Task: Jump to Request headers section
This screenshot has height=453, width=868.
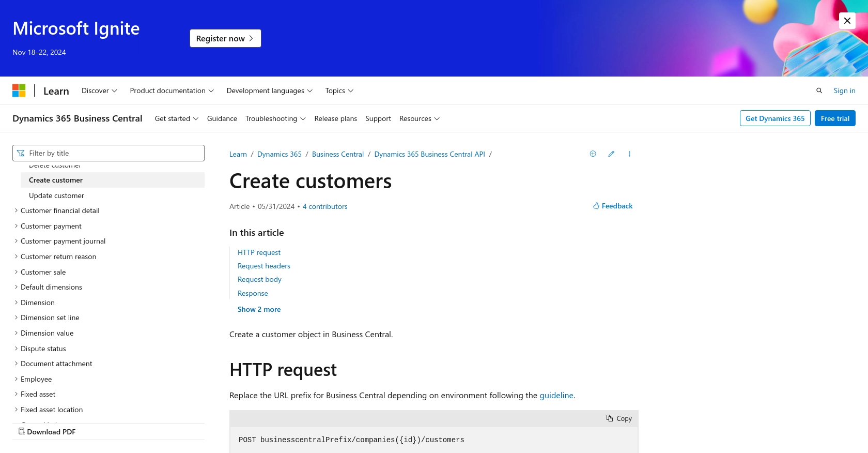Action: tap(264, 266)
